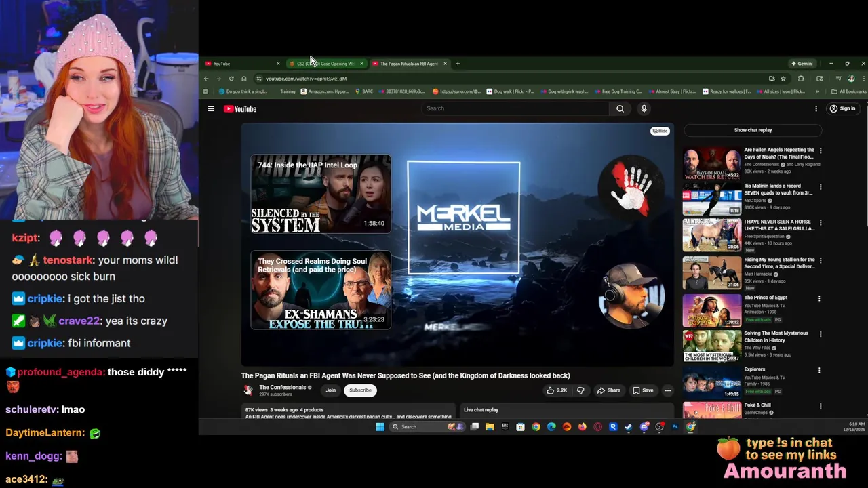Image resolution: width=868 pixels, height=488 pixels.
Task: Click the browser home icon
Action: coord(244,79)
